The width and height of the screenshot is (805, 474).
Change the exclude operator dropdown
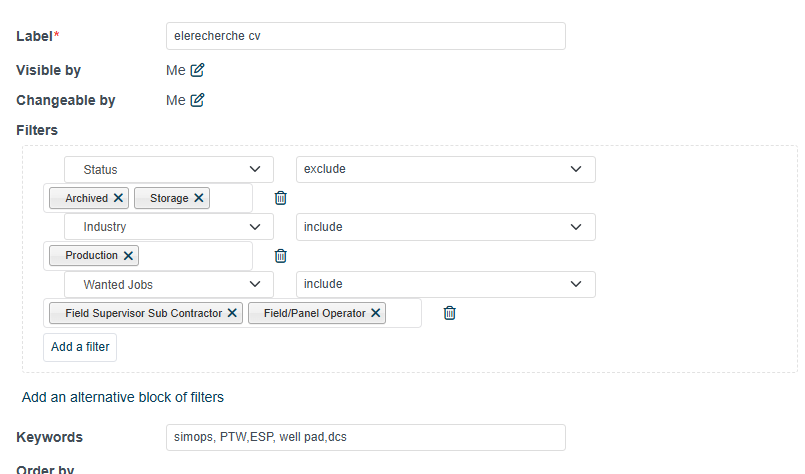click(x=445, y=169)
